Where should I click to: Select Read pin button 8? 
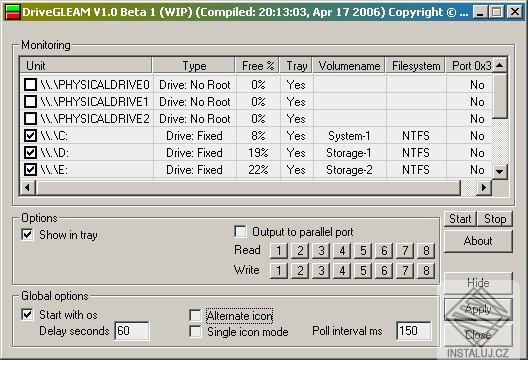tap(426, 251)
